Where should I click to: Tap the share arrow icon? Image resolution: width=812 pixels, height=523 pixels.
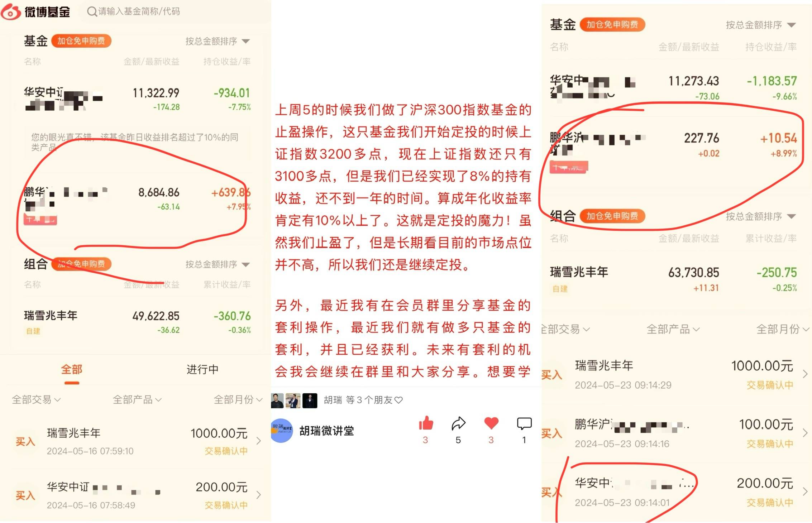click(x=458, y=423)
